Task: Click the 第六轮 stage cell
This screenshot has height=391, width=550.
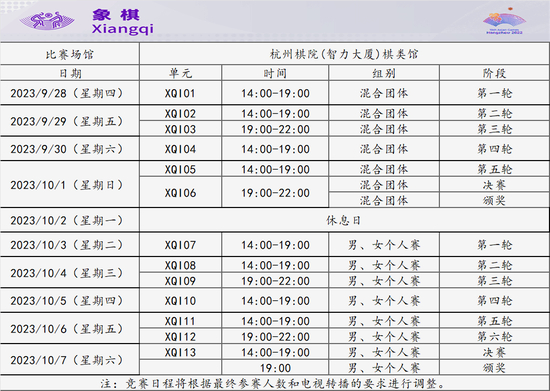Action: point(494,336)
